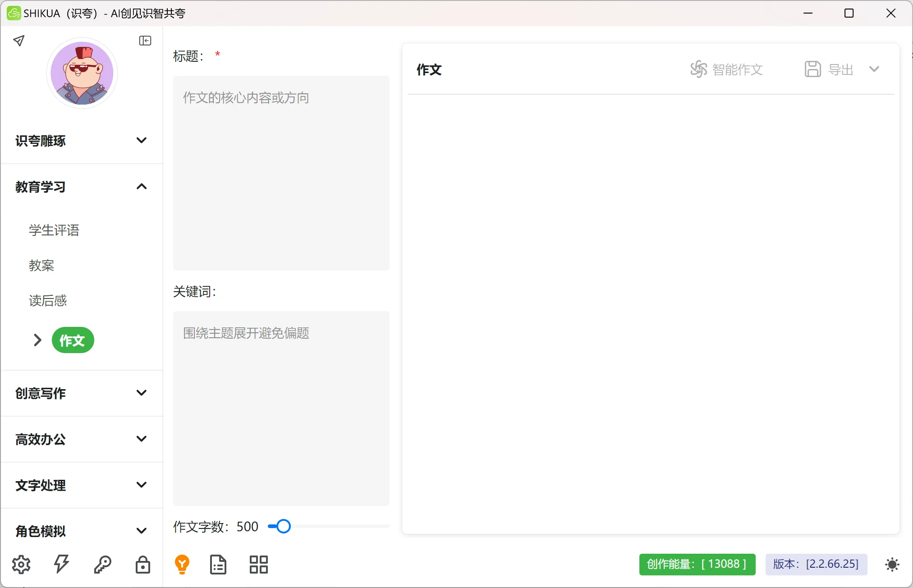Expand the 创意写作 section
Image resolution: width=913 pixels, height=588 pixels.
(x=82, y=393)
